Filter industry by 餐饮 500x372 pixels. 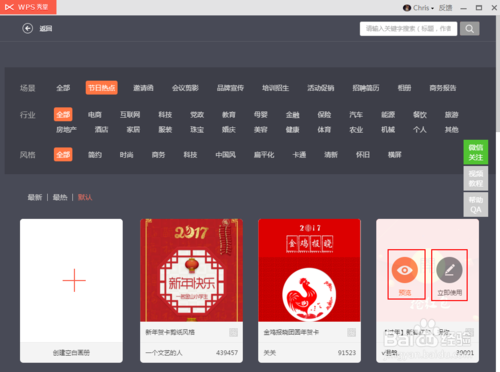(420, 115)
